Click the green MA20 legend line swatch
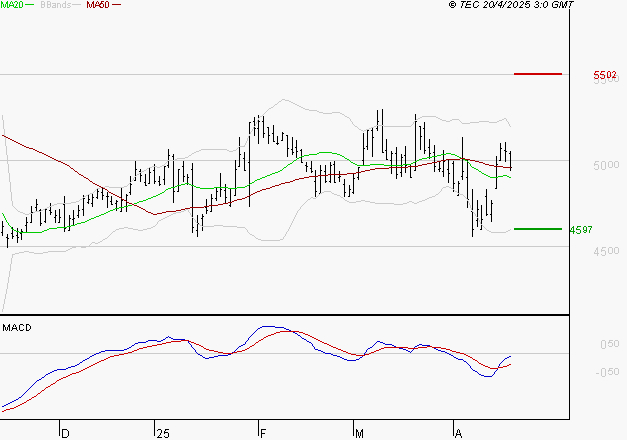This screenshot has width=627, height=440. (32, 6)
